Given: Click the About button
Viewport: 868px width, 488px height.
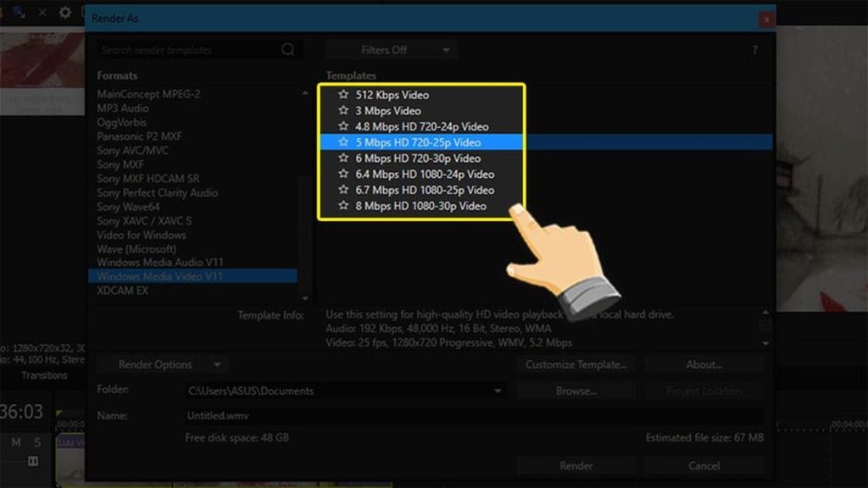Looking at the screenshot, I should [704, 363].
